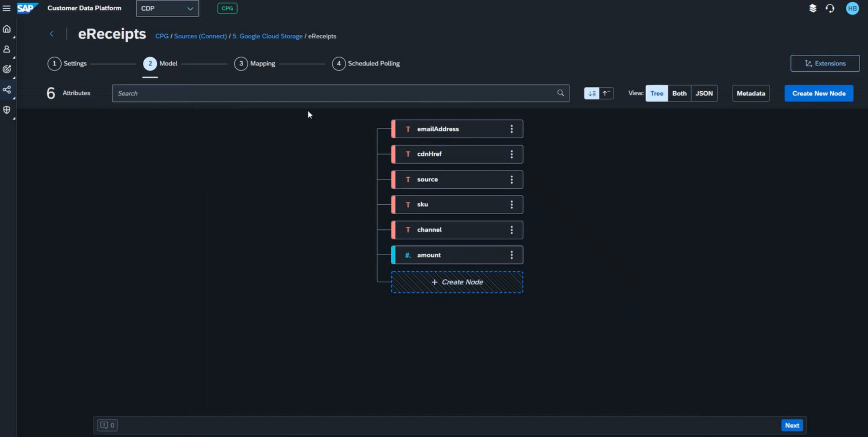Enable ascending sort order
Viewport: 868px width, 437px height.
(607, 93)
